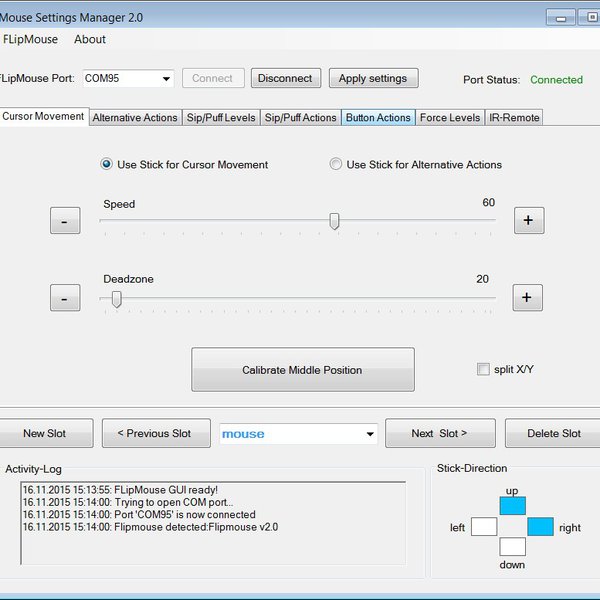The image size is (600, 600).
Task: Click the Calibrate Middle Position button
Action: tap(302, 370)
